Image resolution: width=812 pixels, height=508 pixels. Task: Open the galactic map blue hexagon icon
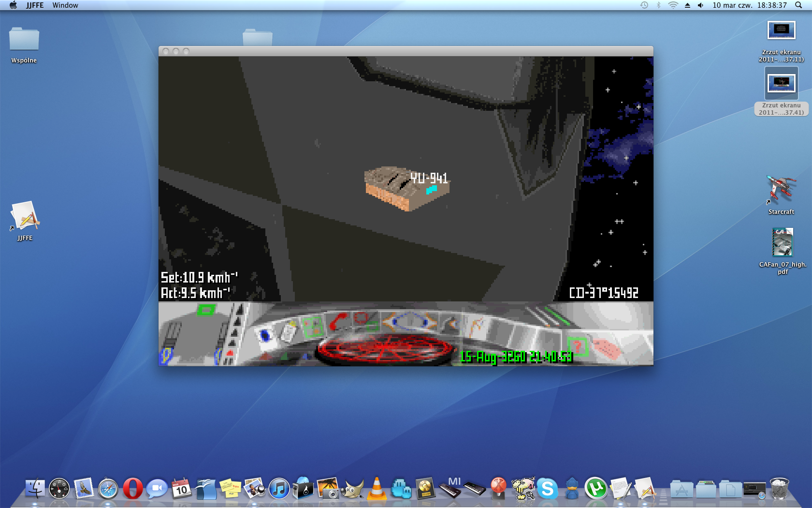click(x=410, y=321)
